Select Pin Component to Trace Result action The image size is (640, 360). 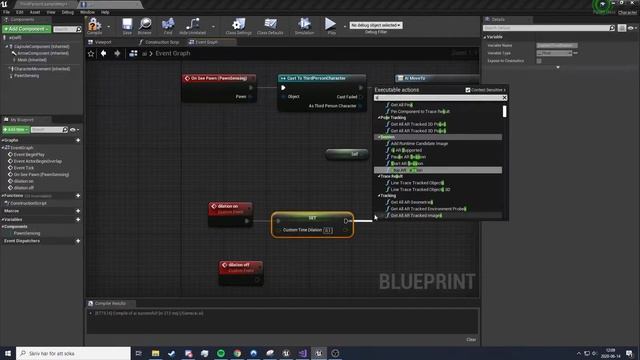420,111
